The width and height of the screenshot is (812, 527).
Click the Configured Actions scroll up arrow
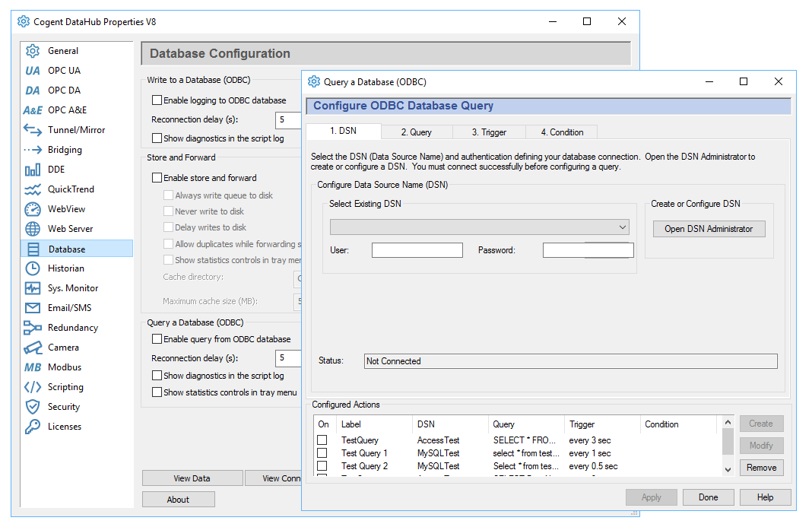pyautogui.click(x=728, y=422)
